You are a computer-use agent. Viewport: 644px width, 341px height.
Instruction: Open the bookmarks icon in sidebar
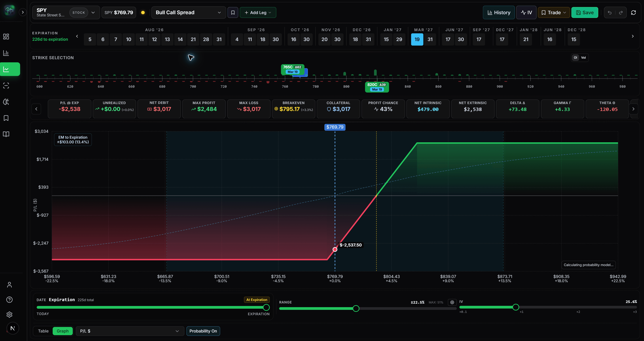6,118
